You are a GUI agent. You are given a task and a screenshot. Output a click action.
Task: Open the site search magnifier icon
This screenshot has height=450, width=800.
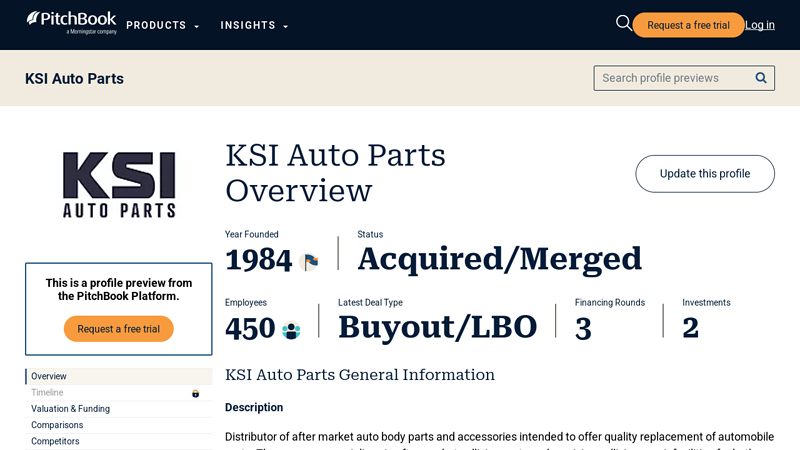click(623, 23)
